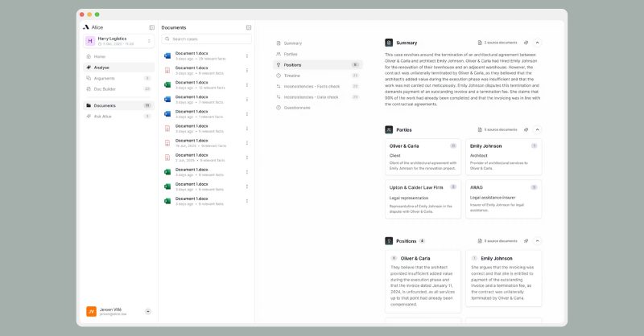
Task: Collapse the Summary section with the chevron
Action: [x=538, y=42]
